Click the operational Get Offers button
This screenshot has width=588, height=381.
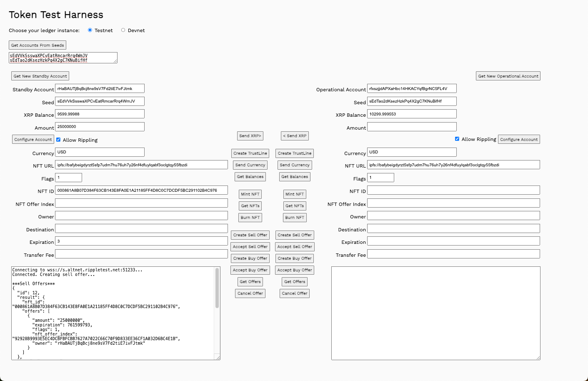tap(295, 282)
